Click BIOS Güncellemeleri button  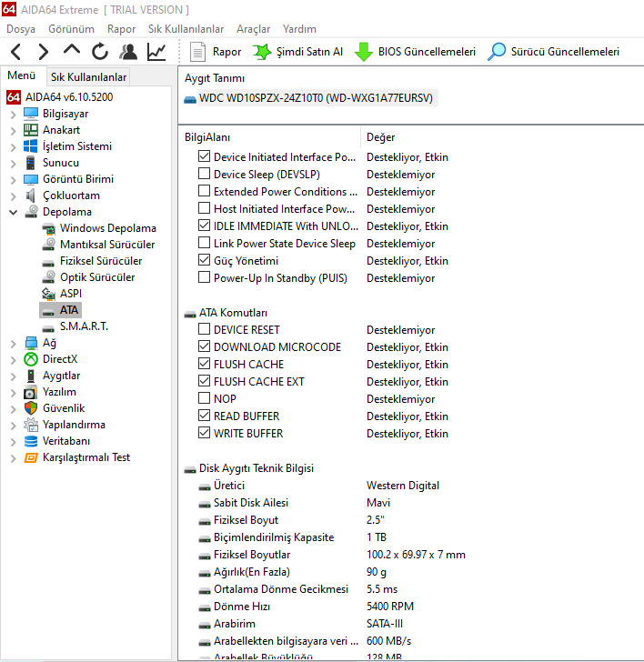point(415,52)
